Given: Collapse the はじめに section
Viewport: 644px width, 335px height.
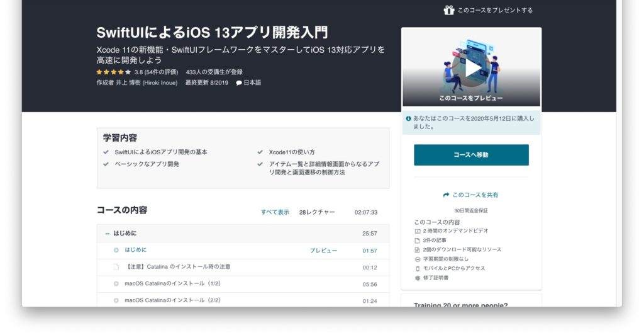Looking at the screenshot, I should [x=107, y=234].
